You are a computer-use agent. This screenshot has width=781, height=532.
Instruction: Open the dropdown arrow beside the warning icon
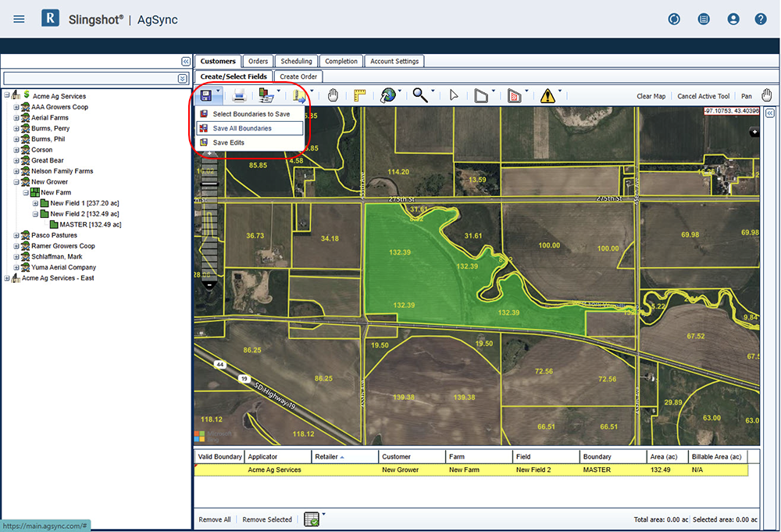[560, 91]
